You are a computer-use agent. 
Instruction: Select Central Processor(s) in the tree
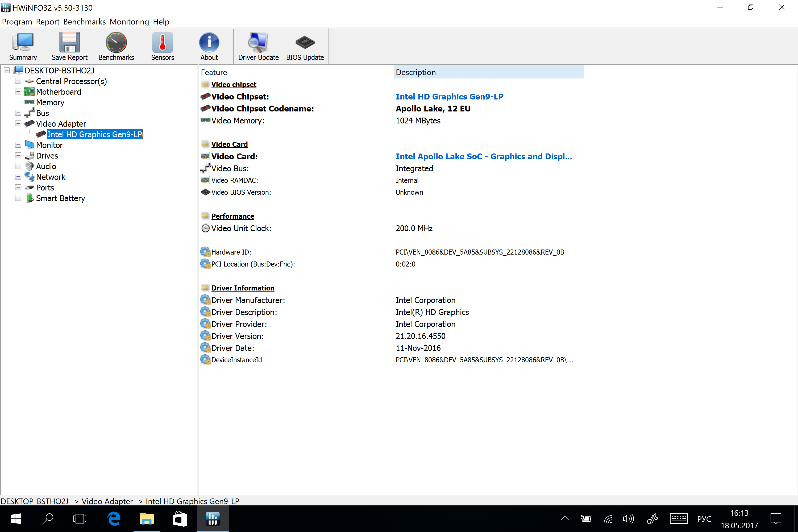click(71, 81)
